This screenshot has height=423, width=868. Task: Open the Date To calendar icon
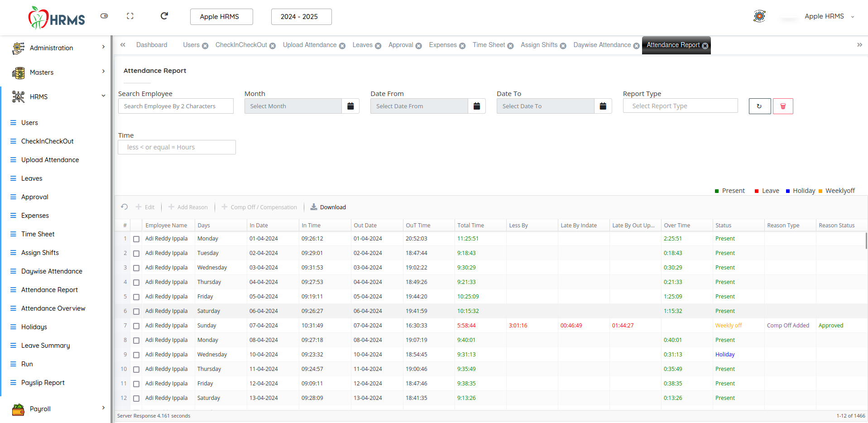coord(603,106)
